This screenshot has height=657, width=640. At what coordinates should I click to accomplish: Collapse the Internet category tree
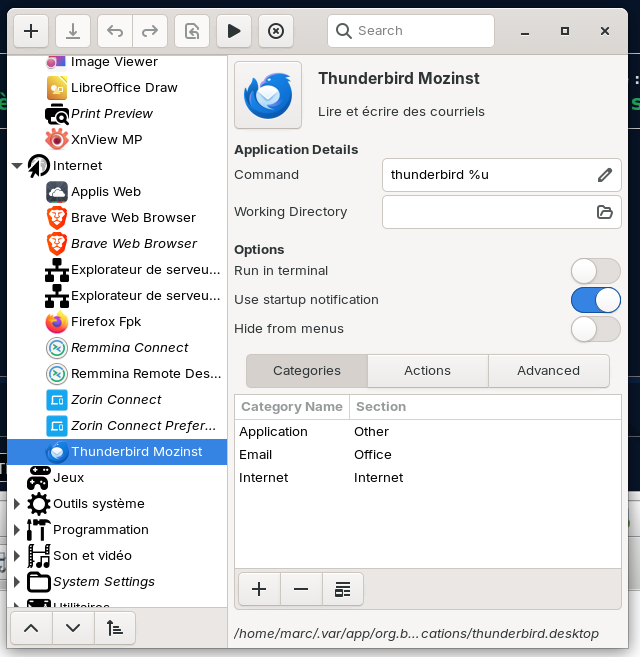[x=16, y=166]
